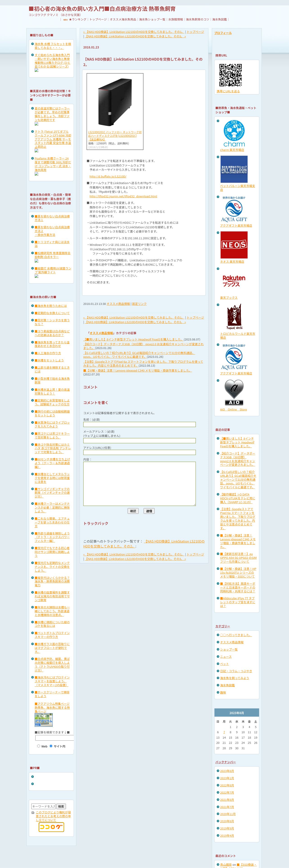Open ★ランキング in the header menu
The image size is (289, 868).
pyautogui.click(x=77, y=20)
